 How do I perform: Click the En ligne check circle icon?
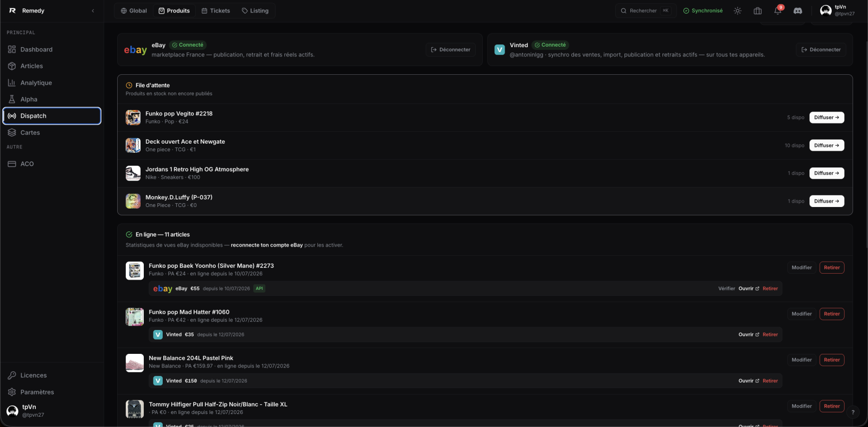pos(129,235)
